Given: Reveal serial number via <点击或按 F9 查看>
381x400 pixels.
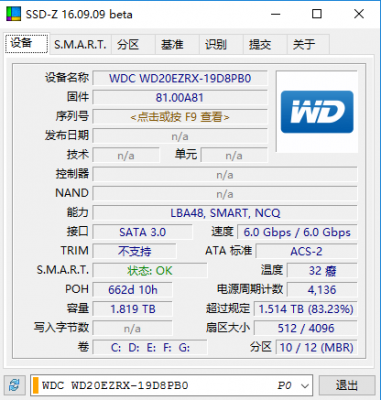Looking at the screenshot, I should (180, 117).
